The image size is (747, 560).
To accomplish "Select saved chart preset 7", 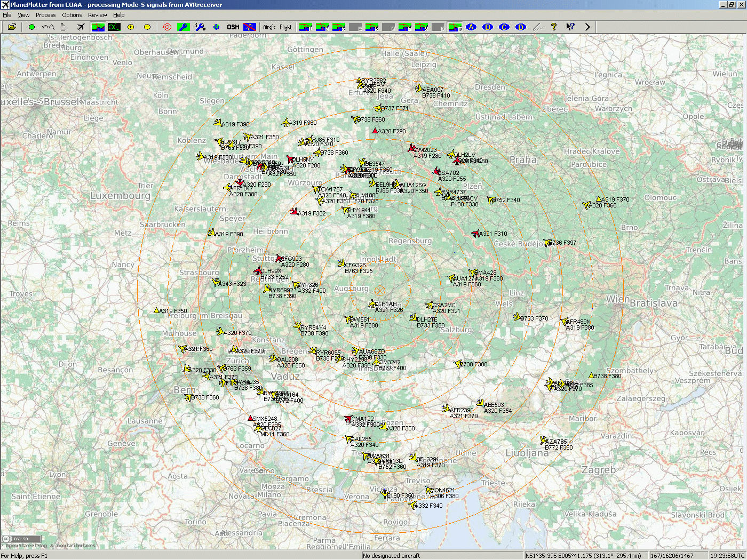I will pyautogui.click(x=405, y=27).
